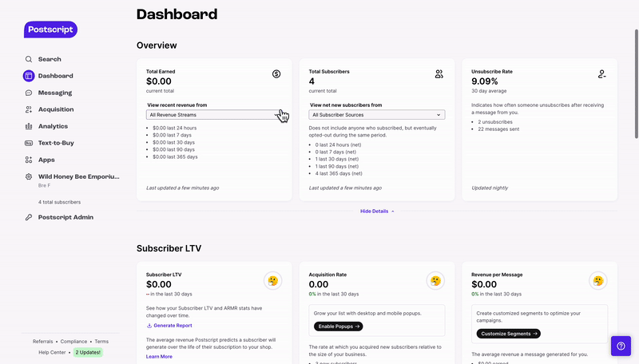The image size is (639, 364).
Task: Open the Messaging section
Action: pyautogui.click(x=54, y=93)
